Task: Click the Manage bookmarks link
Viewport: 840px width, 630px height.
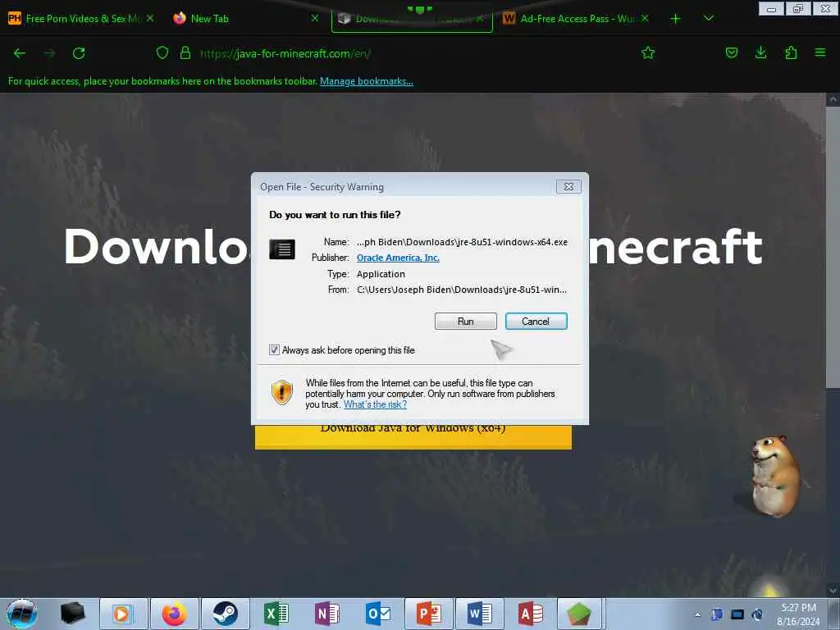Action: [x=367, y=81]
